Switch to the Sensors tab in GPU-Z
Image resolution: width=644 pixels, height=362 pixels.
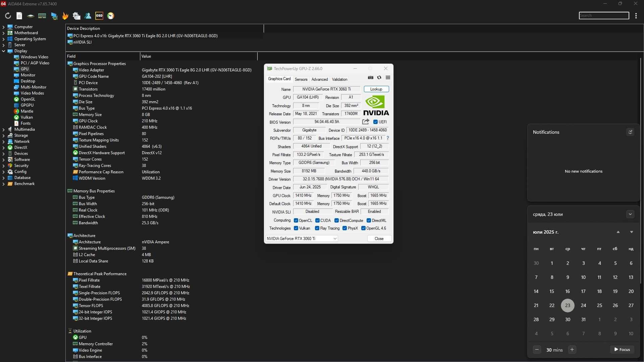[301, 79]
